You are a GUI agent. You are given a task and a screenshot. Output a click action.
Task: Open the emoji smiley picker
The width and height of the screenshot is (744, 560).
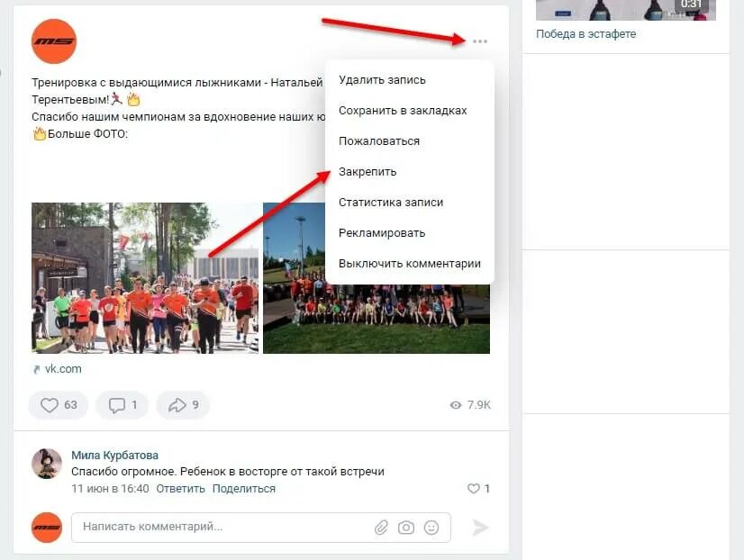tap(431, 528)
